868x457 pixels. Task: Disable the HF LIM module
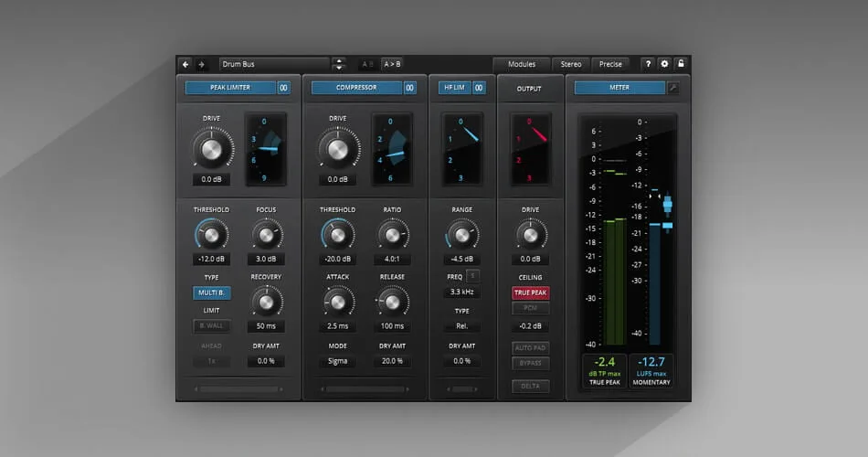click(x=454, y=88)
